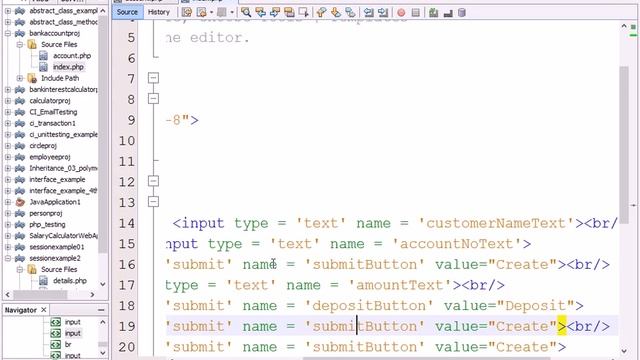Click the Back navigation toolbar icon

click(201, 13)
